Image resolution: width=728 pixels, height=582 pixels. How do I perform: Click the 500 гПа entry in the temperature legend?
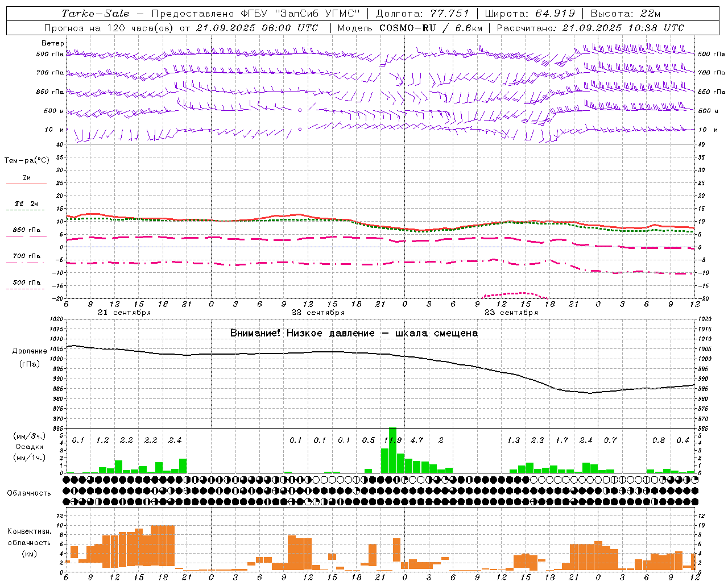click(x=27, y=282)
